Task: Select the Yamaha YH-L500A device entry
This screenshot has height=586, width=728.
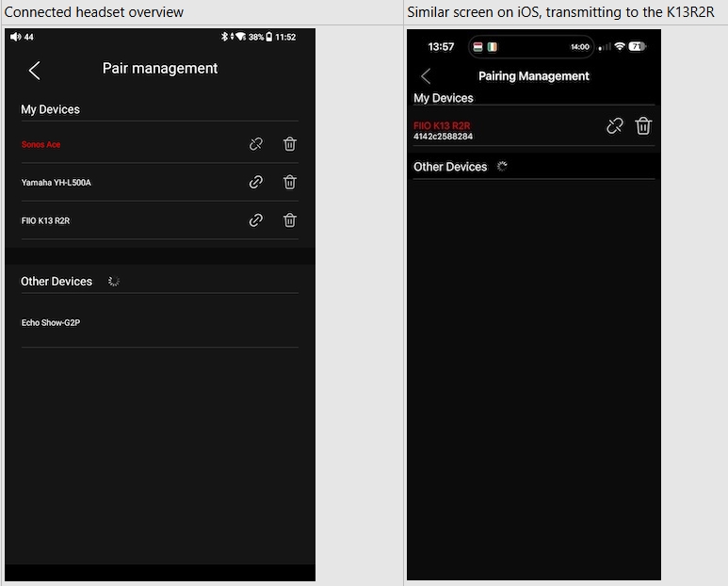Action: (57, 183)
